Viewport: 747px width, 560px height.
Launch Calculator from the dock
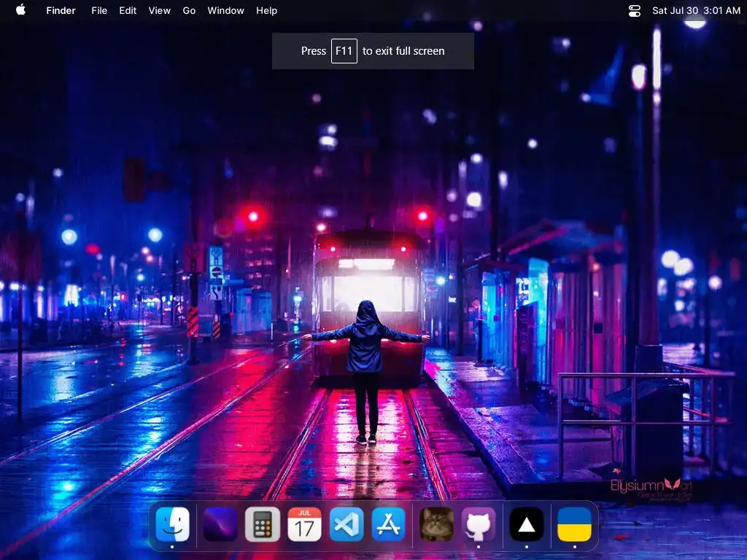[x=263, y=524]
